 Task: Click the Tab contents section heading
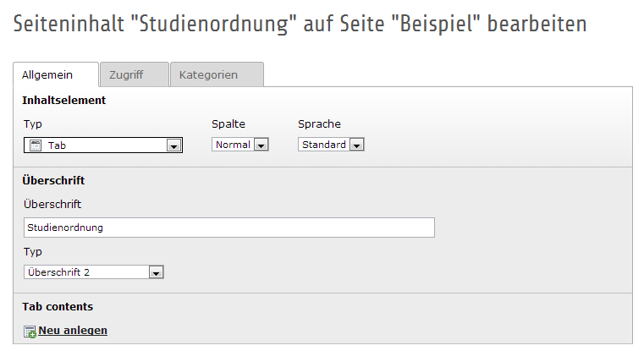click(x=58, y=306)
